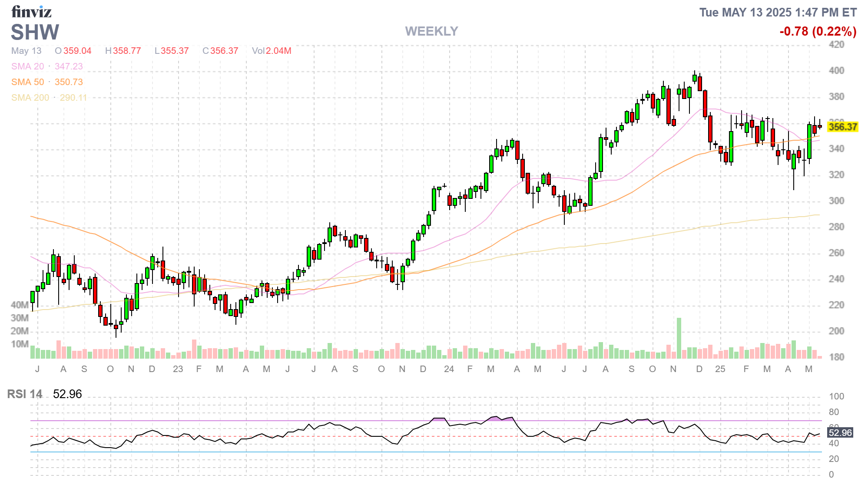The image size is (868, 488).
Task: Click the May 13 date label
Action: [x=27, y=51]
